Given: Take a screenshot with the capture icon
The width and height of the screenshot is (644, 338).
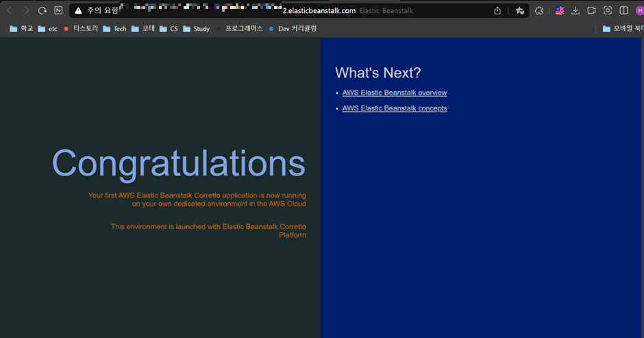Looking at the screenshot, I should tap(608, 11).
